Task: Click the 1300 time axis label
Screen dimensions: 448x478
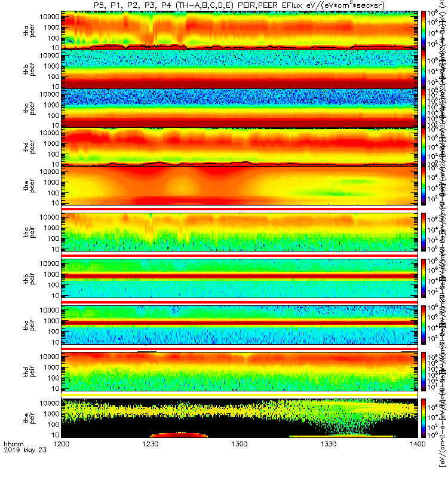Action: (240, 444)
